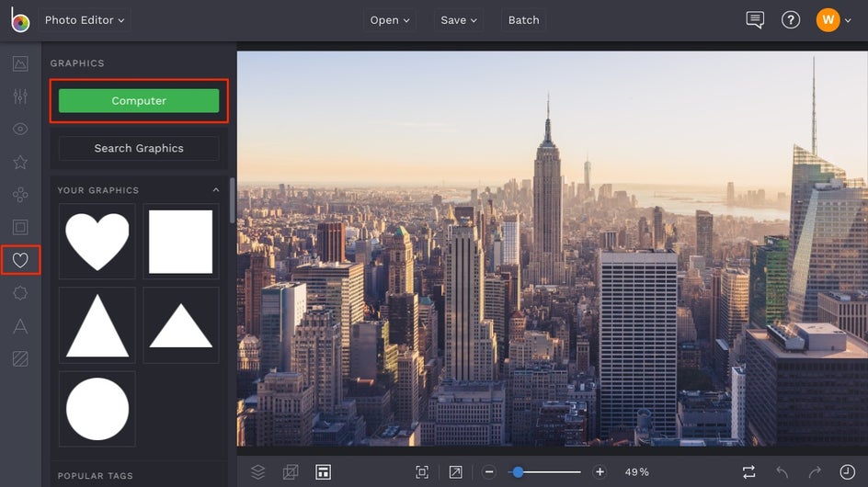Add the wide white triangle graphic
Screen dimensions: 868x487
click(181, 325)
